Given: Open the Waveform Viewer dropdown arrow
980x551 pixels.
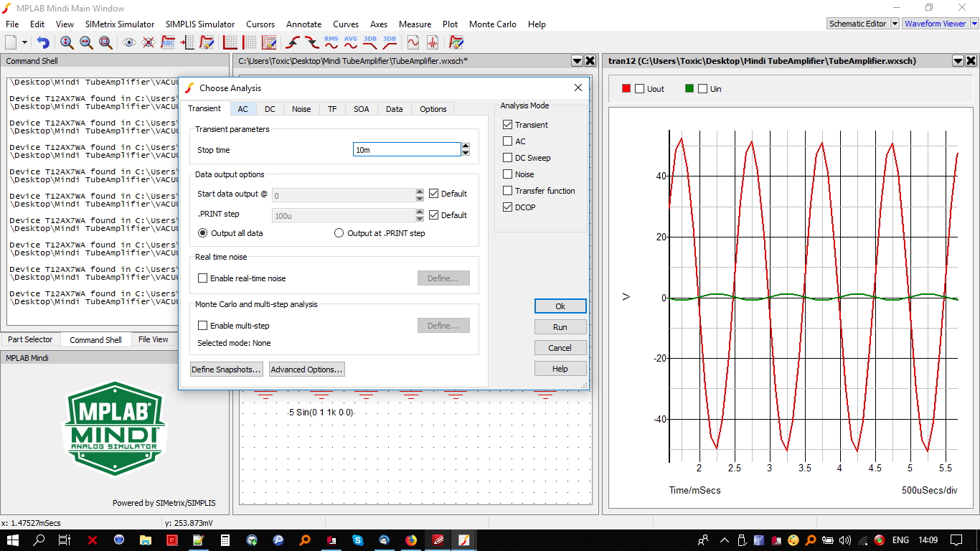Looking at the screenshot, I should pyautogui.click(x=974, y=24).
